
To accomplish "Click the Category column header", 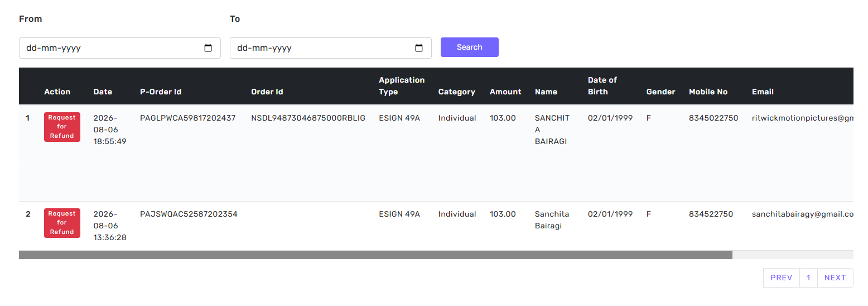I will tap(457, 92).
